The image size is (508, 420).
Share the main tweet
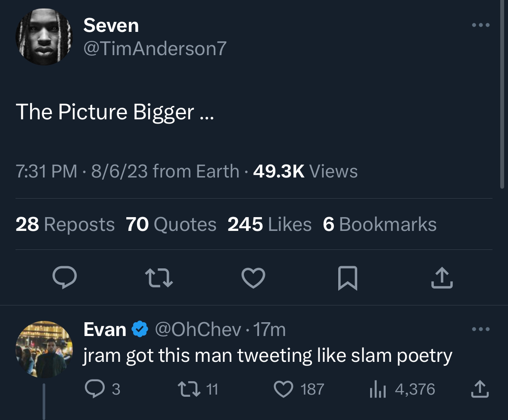(442, 278)
